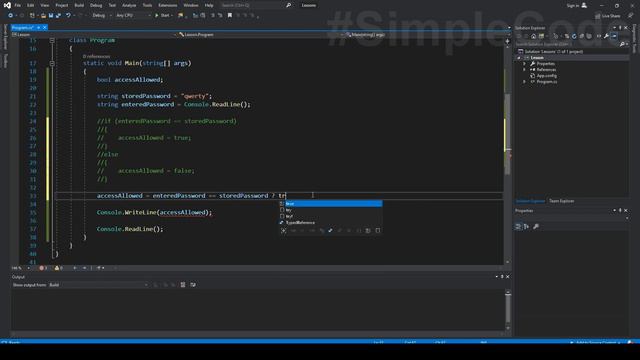
Task: Toggle the last IntelliSense filter icon
Action: 378,231
